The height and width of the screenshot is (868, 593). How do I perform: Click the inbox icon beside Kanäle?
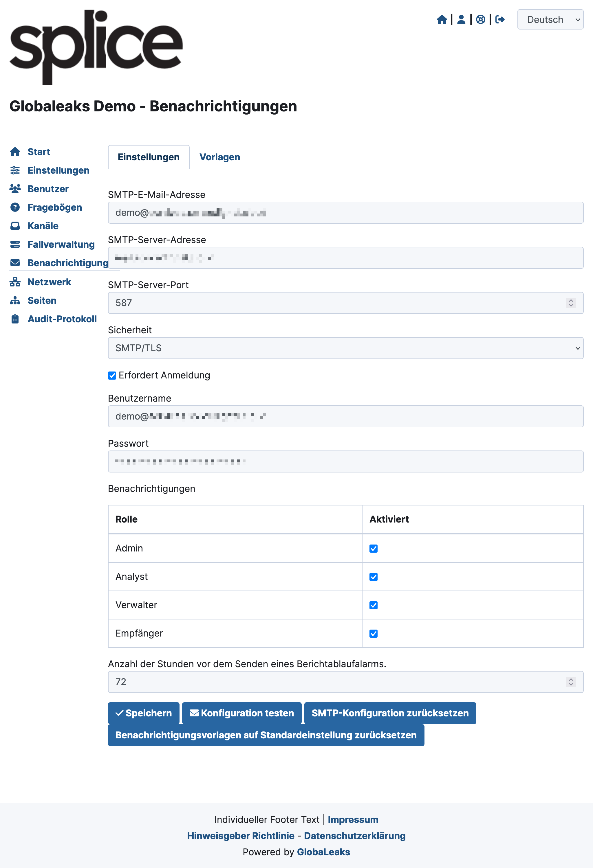pyautogui.click(x=15, y=226)
